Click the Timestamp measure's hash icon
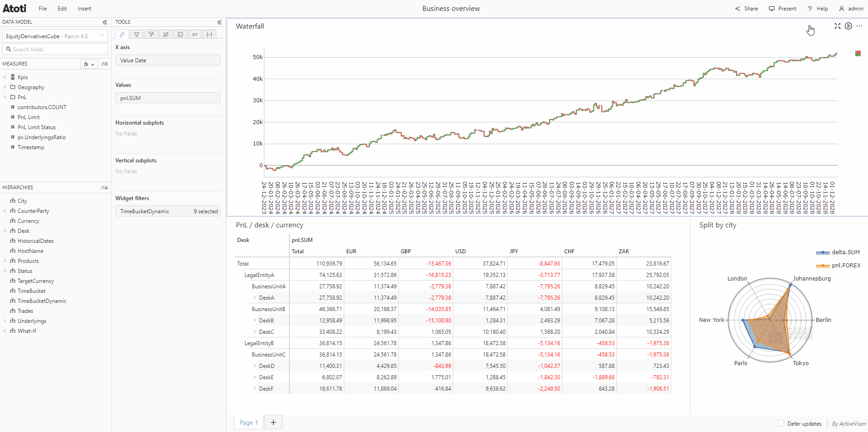 point(13,147)
